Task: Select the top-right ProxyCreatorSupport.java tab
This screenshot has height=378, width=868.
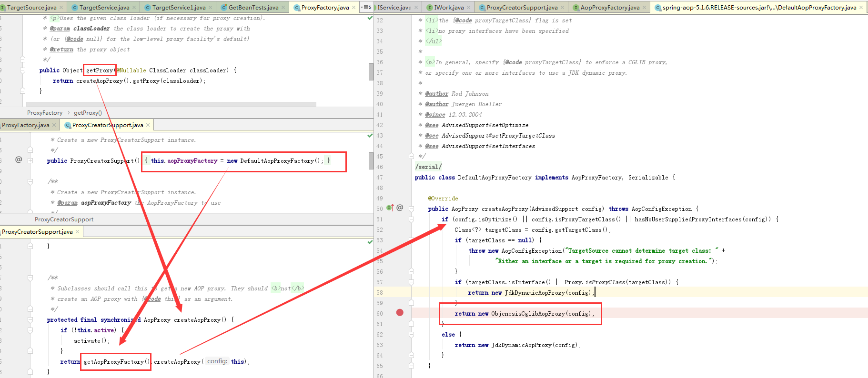Action: (522, 7)
